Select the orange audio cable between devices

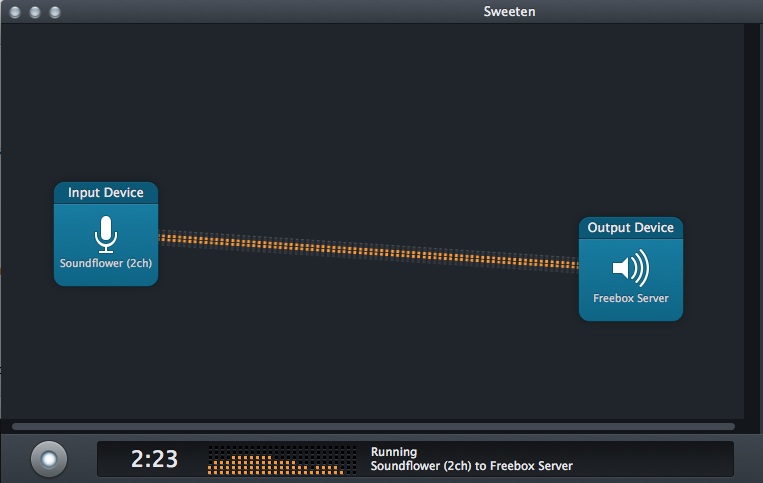[368, 250]
